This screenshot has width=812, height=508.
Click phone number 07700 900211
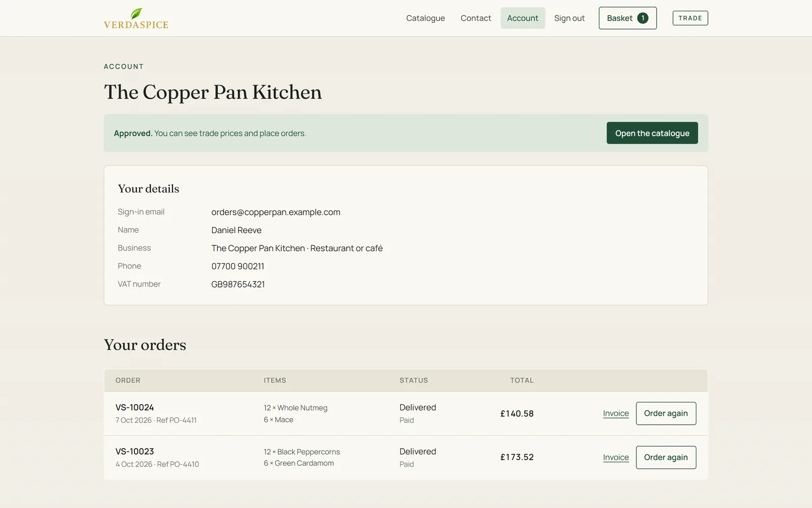[238, 266]
